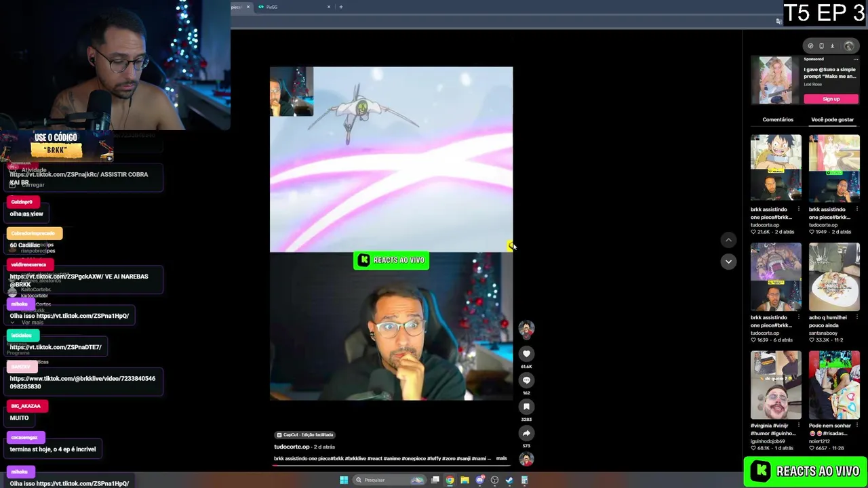Open Calculator from the taskbar
Screen dimensions: 868x488
tap(524, 480)
